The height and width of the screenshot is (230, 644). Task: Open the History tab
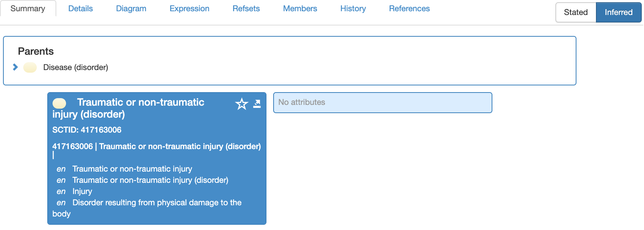click(353, 9)
